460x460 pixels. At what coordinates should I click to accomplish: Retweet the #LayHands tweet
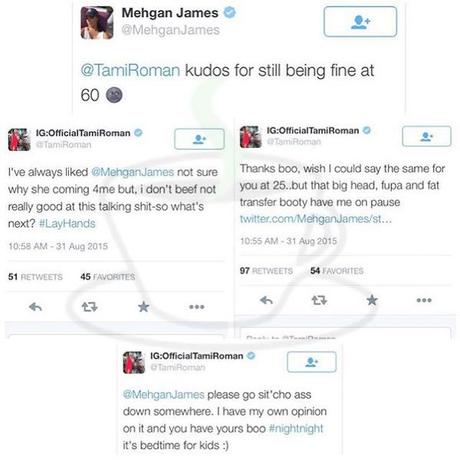[89, 306]
